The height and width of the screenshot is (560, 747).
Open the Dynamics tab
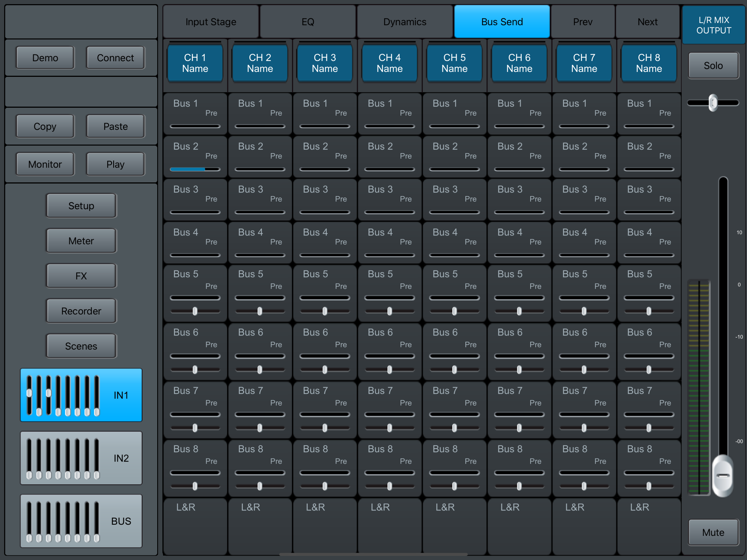(405, 22)
